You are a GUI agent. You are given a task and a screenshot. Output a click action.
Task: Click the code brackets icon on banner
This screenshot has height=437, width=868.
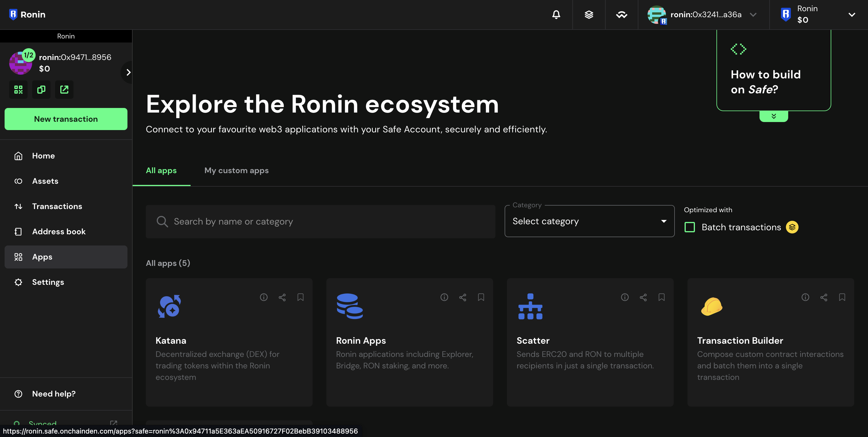coord(739,49)
